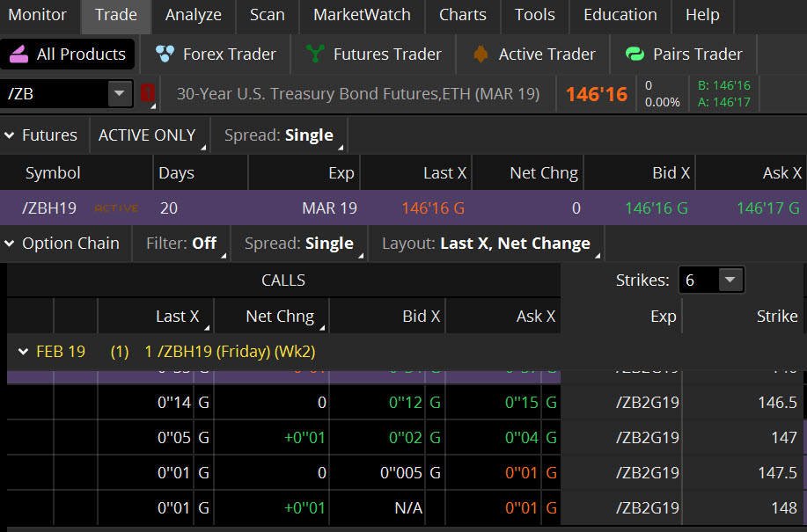Open the Filter: Off dropdown
This screenshot has height=532, width=807.
pyautogui.click(x=181, y=243)
